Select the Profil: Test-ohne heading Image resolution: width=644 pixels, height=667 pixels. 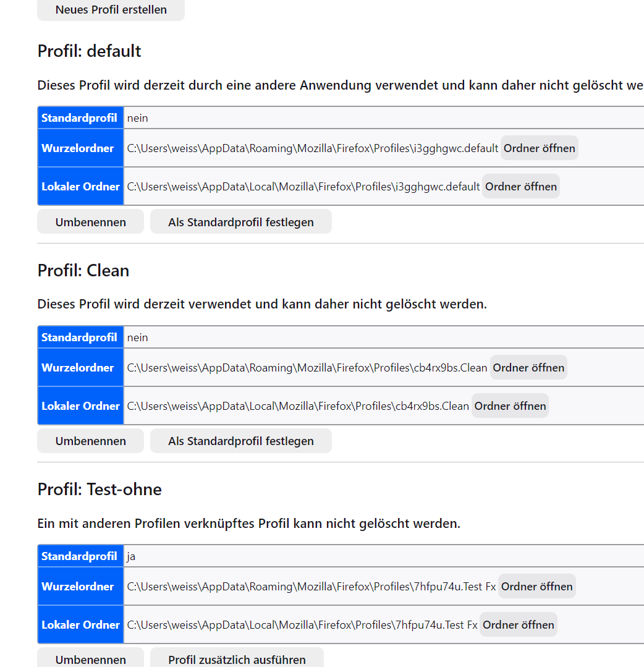point(100,489)
